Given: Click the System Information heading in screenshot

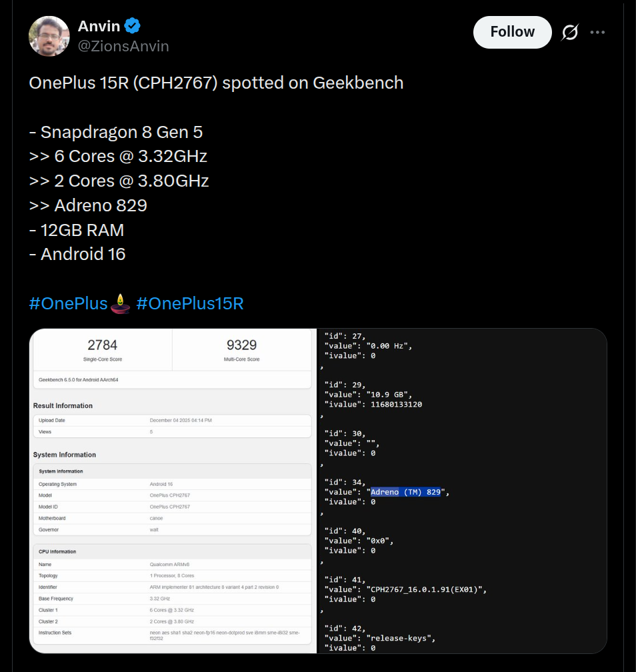Looking at the screenshot, I should (65, 455).
